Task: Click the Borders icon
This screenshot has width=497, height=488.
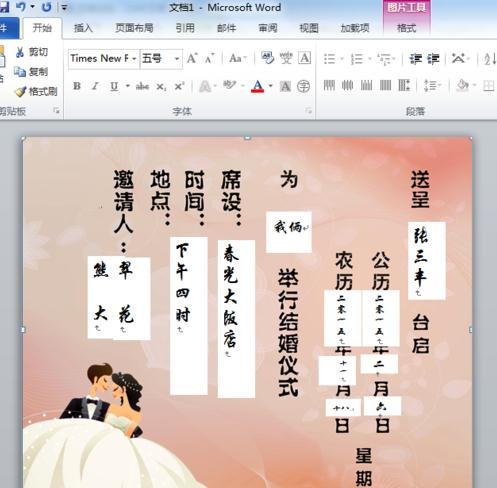Action: pyautogui.click(x=489, y=86)
